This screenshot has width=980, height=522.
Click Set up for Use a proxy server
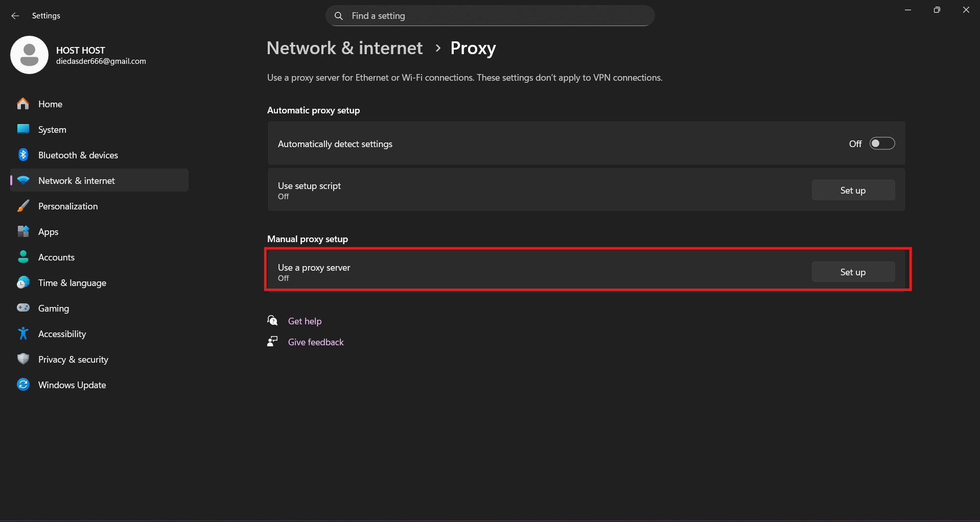(x=853, y=272)
